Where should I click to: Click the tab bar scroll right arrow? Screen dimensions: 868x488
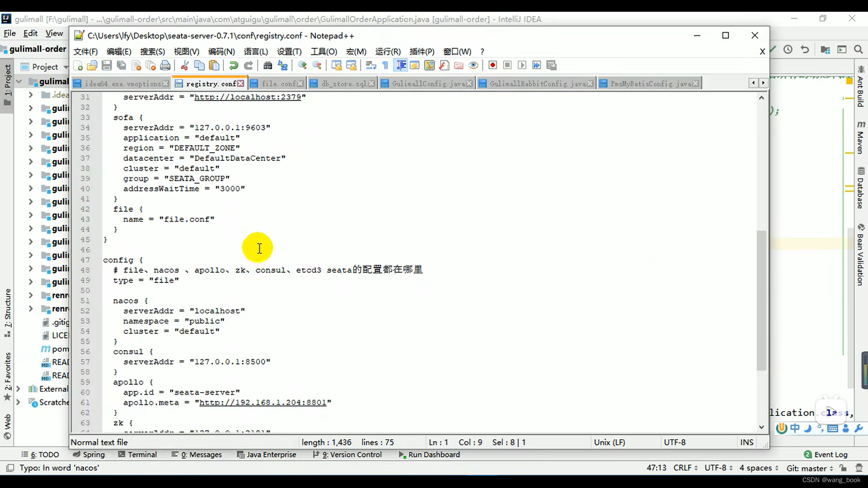pos(763,83)
